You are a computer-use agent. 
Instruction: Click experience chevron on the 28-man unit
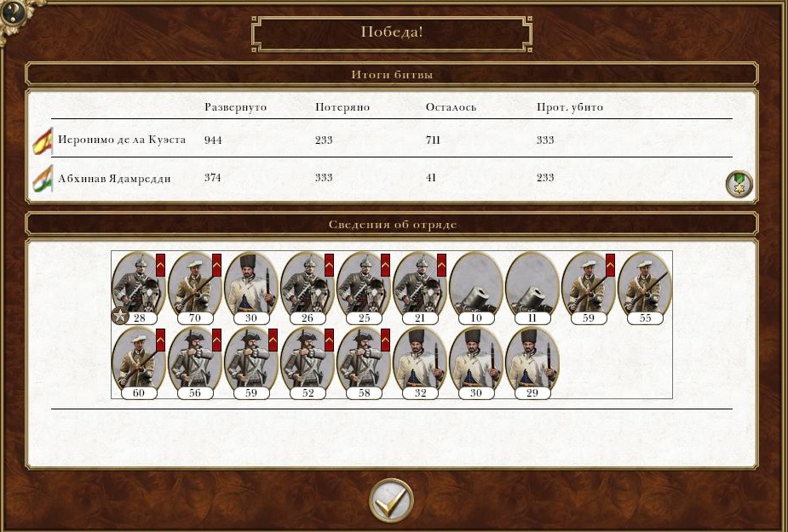[x=160, y=266]
